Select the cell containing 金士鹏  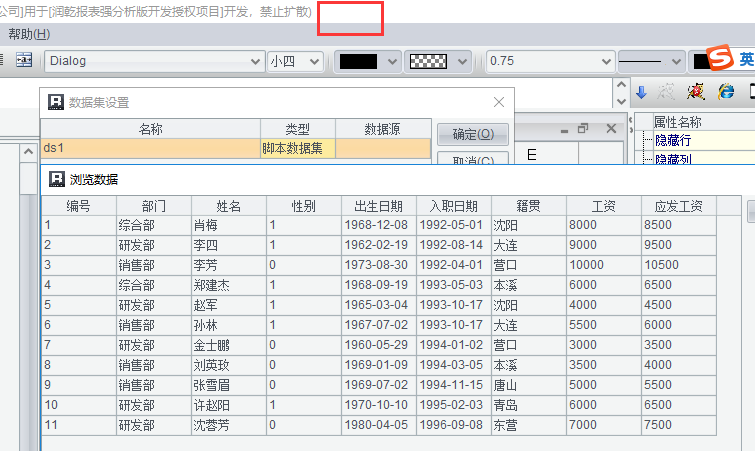[x=229, y=346]
